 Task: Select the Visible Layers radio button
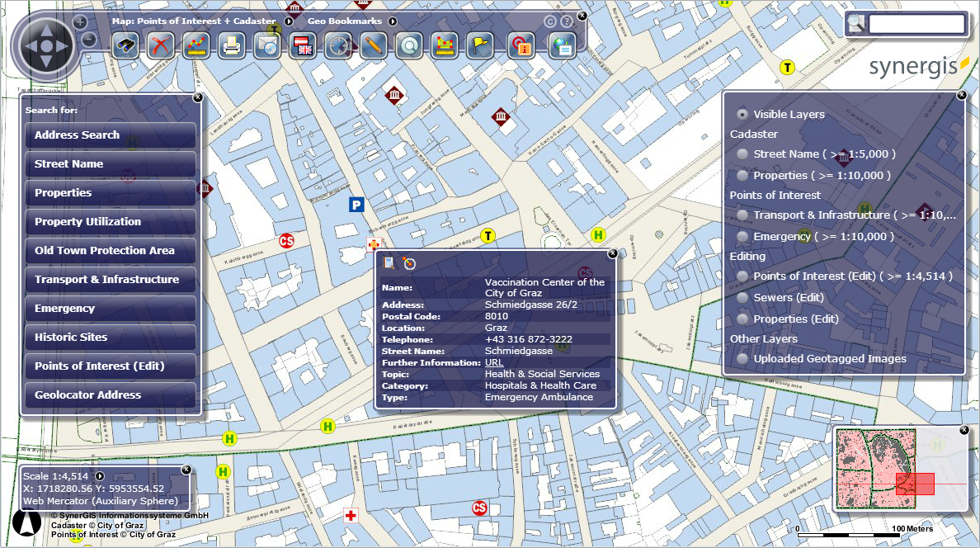(x=742, y=114)
